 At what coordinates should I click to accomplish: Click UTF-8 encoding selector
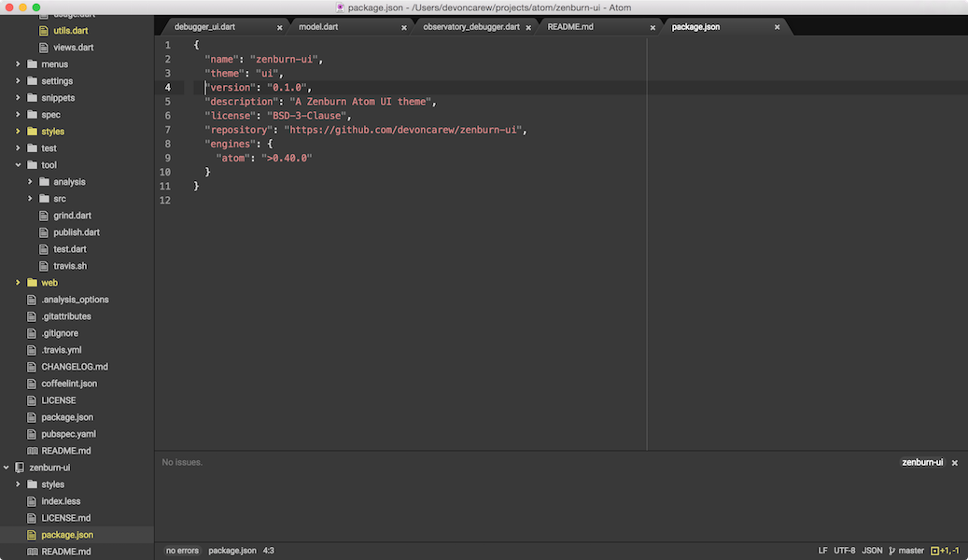click(845, 551)
